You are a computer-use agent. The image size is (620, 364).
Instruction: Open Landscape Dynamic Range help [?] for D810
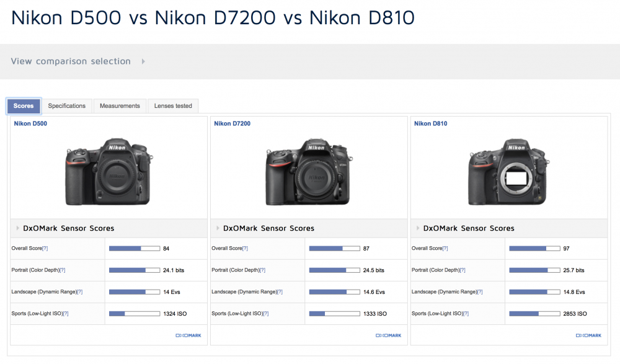[480, 292]
